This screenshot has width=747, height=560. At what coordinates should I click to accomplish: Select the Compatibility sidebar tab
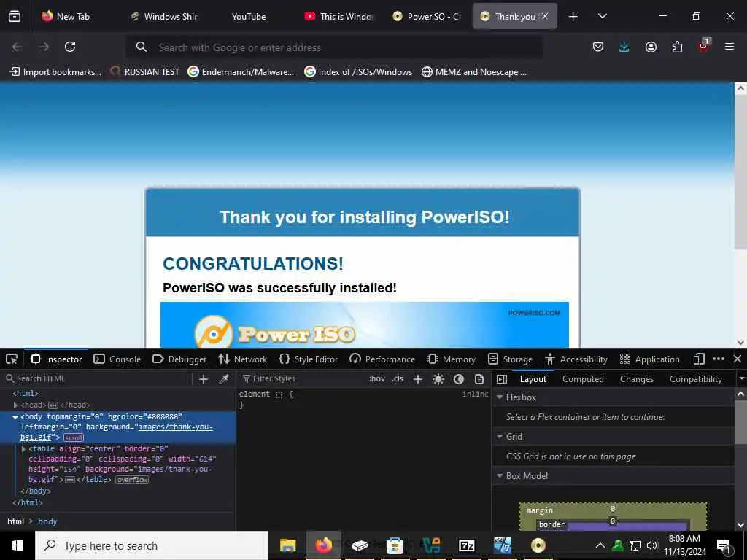click(695, 379)
